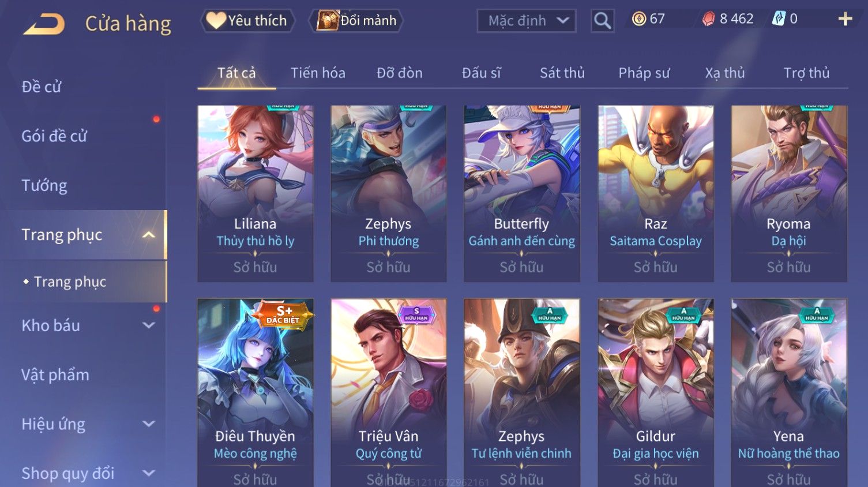
Task: Tap the plus icon to add currency
Action: coord(845,19)
